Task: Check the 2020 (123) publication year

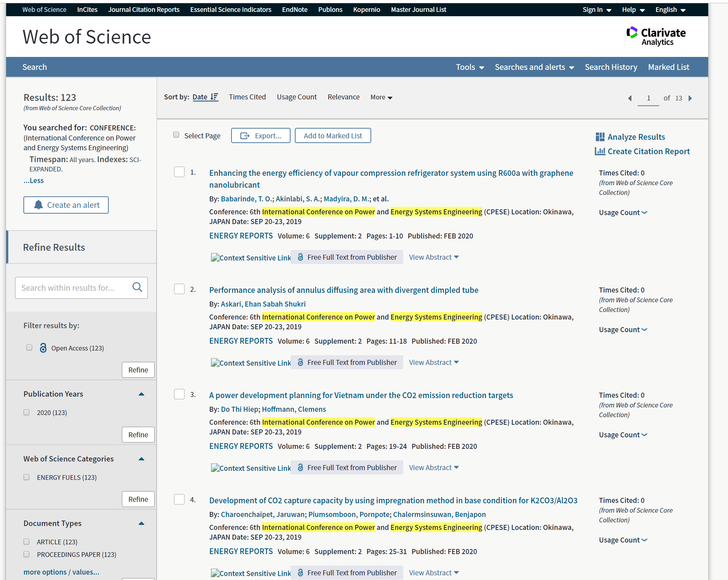Action: click(x=27, y=412)
